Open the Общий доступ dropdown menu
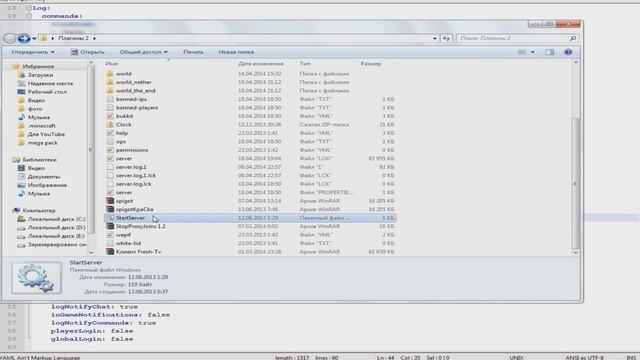This screenshot has height=360, width=640. pos(143,52)
